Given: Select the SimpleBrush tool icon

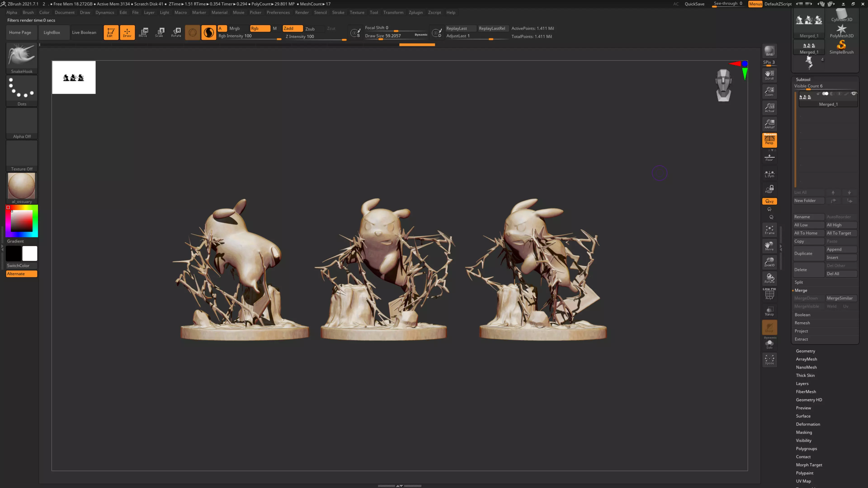Looking at the screenshot, I should pyautogui.click(x=841, y=47).
